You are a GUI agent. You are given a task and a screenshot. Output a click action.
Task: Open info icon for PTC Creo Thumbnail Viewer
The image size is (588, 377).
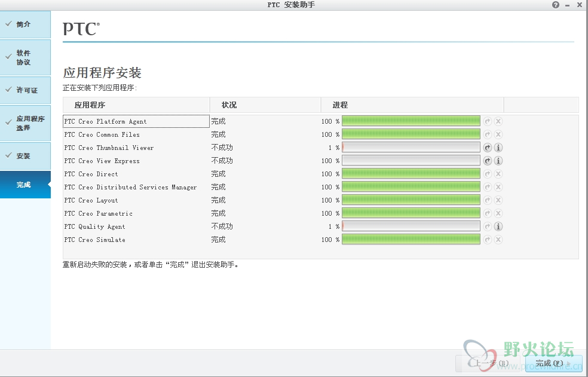click(498, 148)
